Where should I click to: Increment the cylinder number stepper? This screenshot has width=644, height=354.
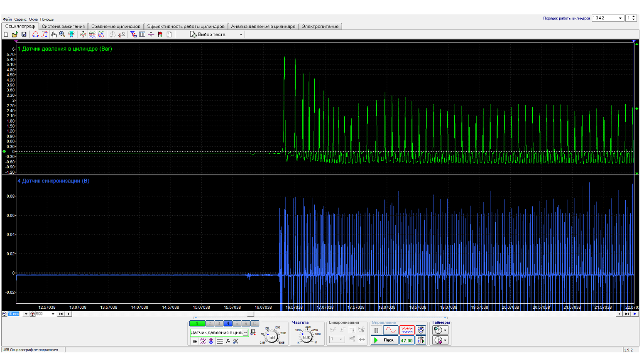coord(634,17)
